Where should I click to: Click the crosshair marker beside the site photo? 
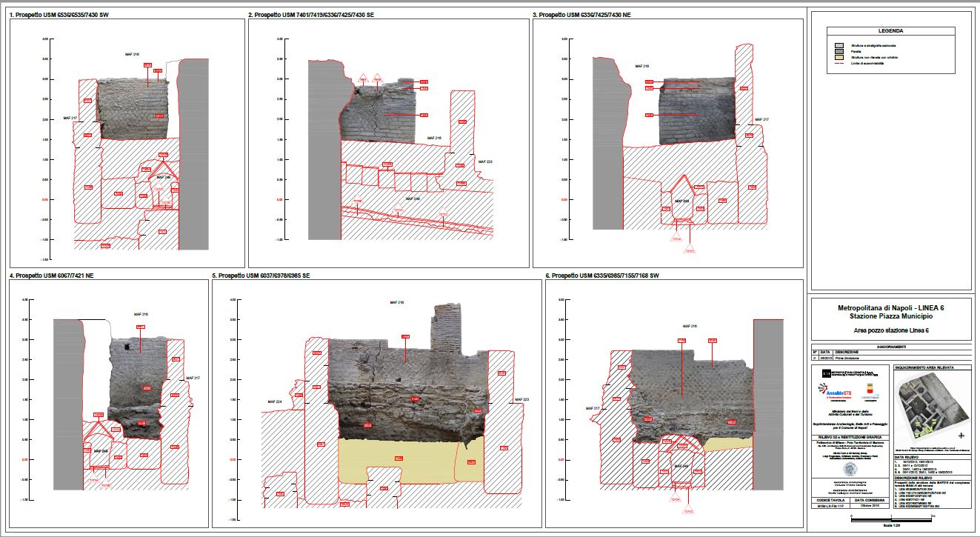(x=961, y=435)
